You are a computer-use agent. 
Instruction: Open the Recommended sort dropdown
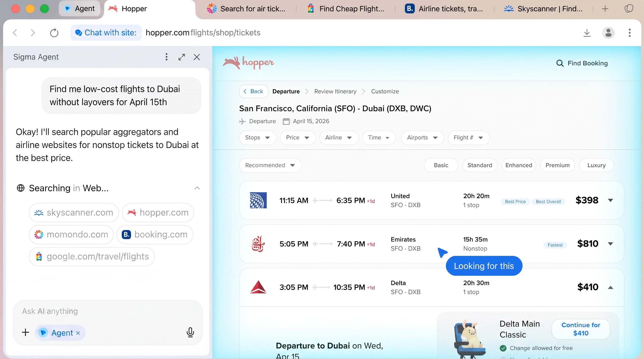[x=270, y=165]
